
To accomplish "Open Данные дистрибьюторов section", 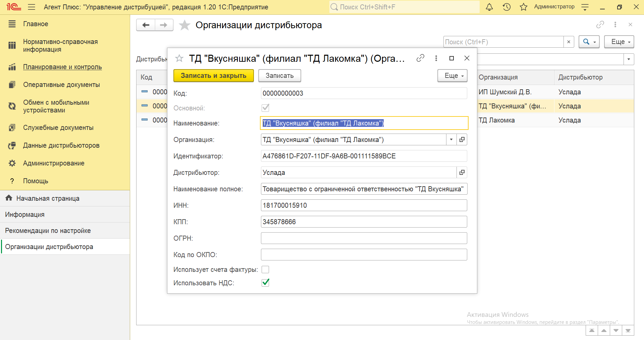I will point(61,145).
